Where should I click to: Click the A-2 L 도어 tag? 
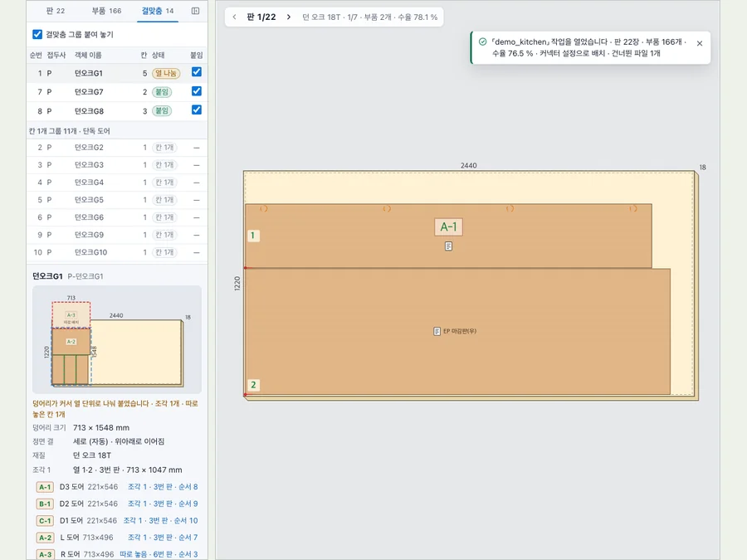45,538
